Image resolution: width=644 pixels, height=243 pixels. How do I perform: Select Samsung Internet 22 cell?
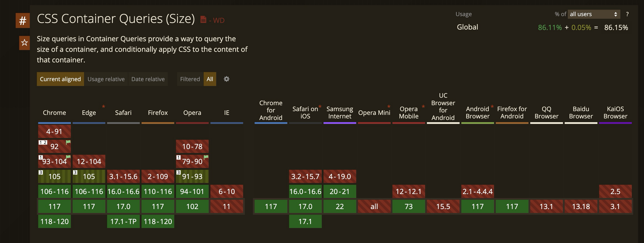tap(340, 206)
